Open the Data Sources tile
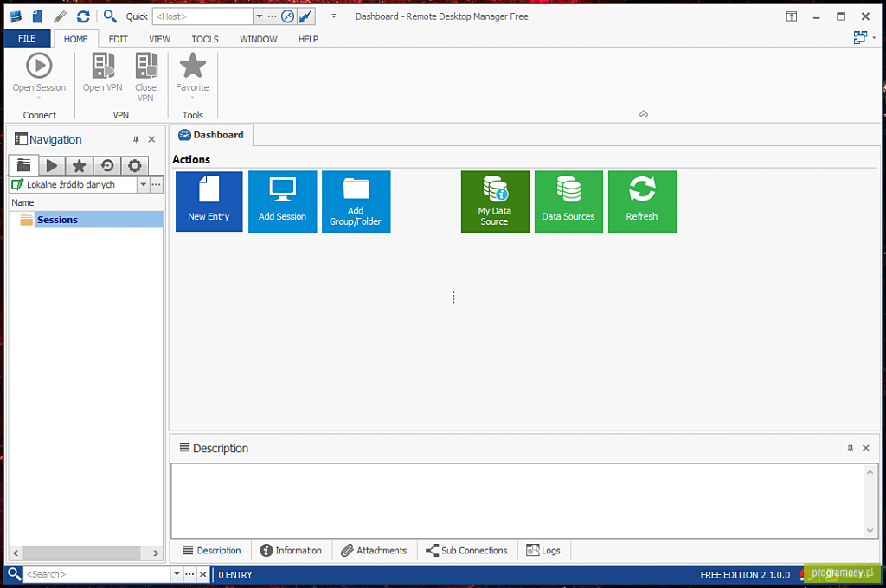Viewport: 886px width, 588px height. pos(568,201)
